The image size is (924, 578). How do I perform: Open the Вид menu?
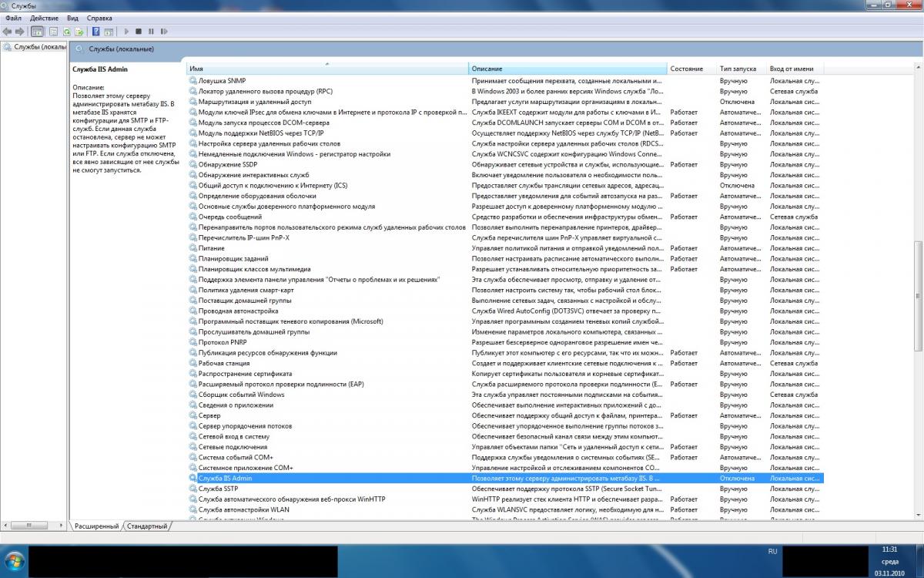tap(72, 18)
